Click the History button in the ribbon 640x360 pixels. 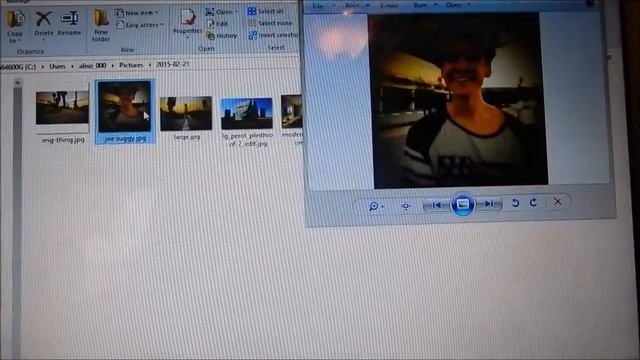click(x=222, y=36)
